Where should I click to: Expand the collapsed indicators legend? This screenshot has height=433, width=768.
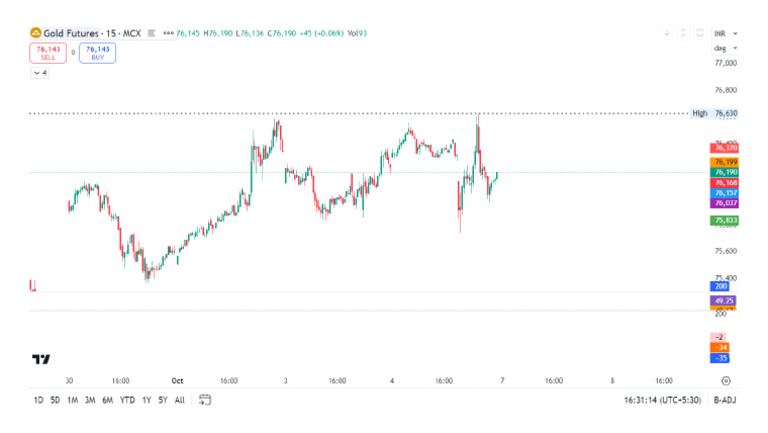tap(39, 73)
